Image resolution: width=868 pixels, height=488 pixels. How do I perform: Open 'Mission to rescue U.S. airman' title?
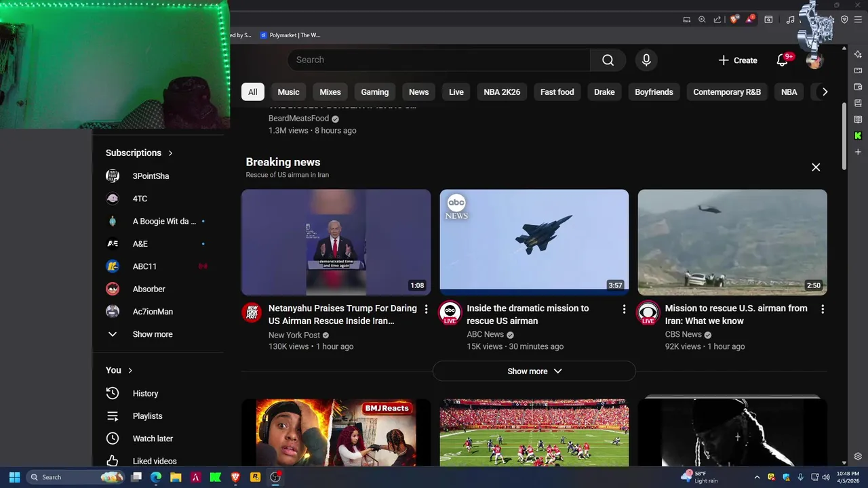pos(736,314)
